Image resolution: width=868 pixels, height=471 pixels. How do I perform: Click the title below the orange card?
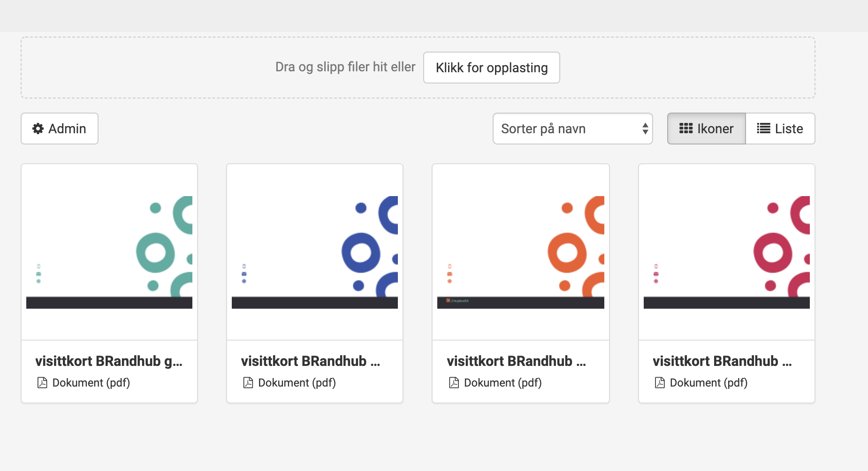(516, 361)
